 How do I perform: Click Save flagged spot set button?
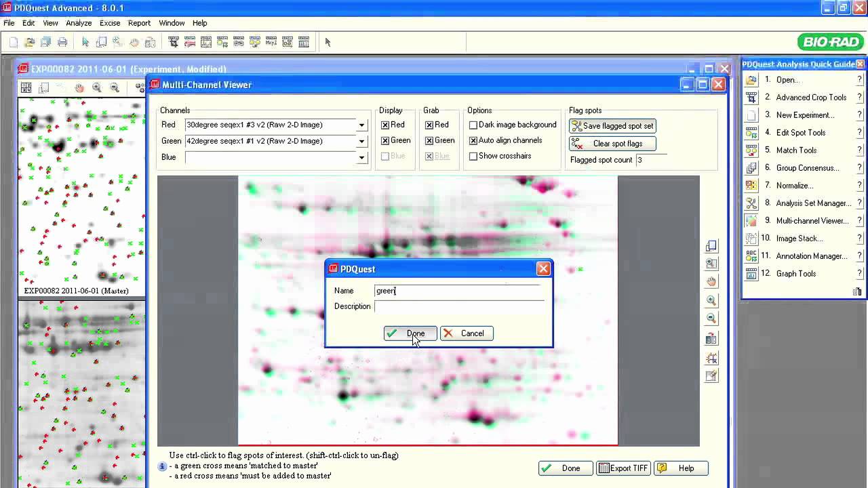click(x=612, y=126)
